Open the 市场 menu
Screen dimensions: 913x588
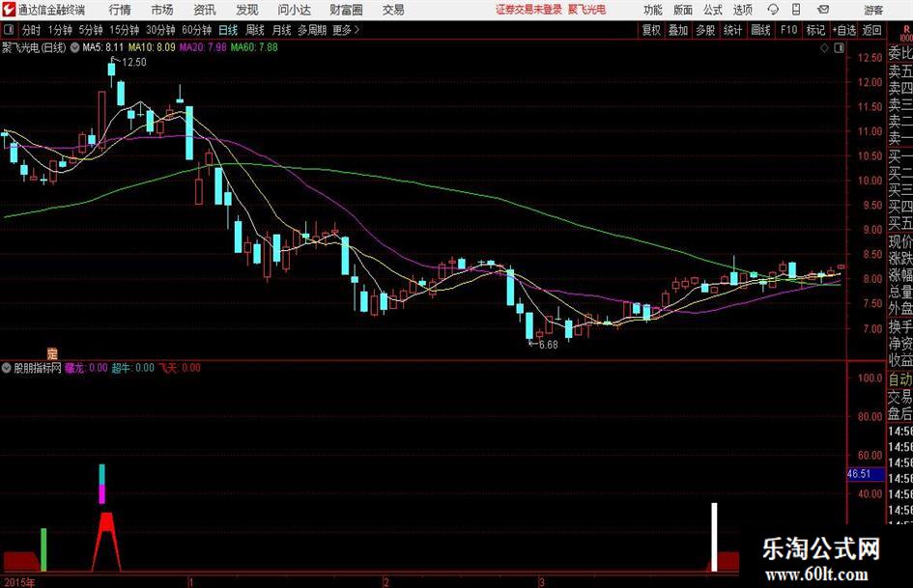tap(162, 10)
